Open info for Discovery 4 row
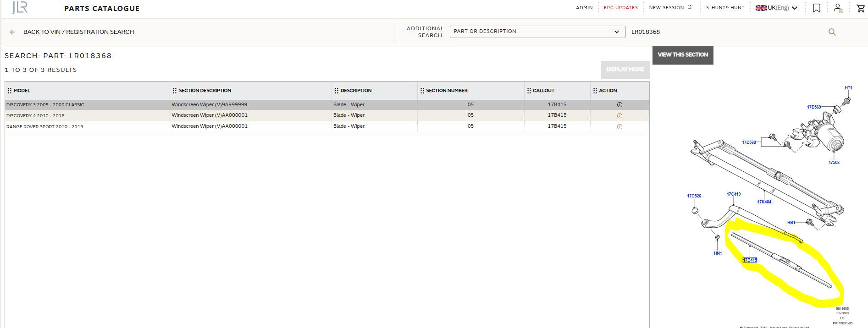Image resolution: width=868 pixels, height=328 pixels. point(619,115)
